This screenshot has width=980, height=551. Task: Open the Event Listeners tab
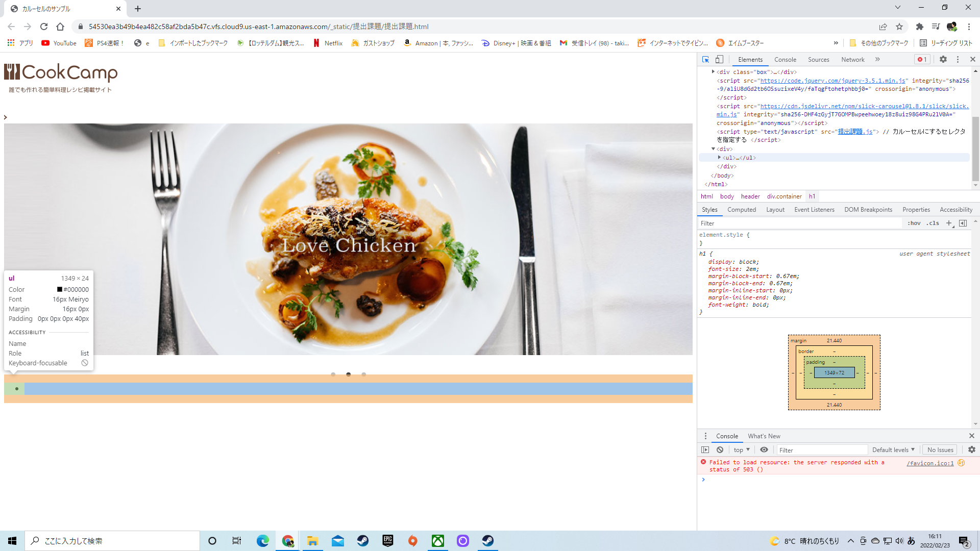(814, 210)
